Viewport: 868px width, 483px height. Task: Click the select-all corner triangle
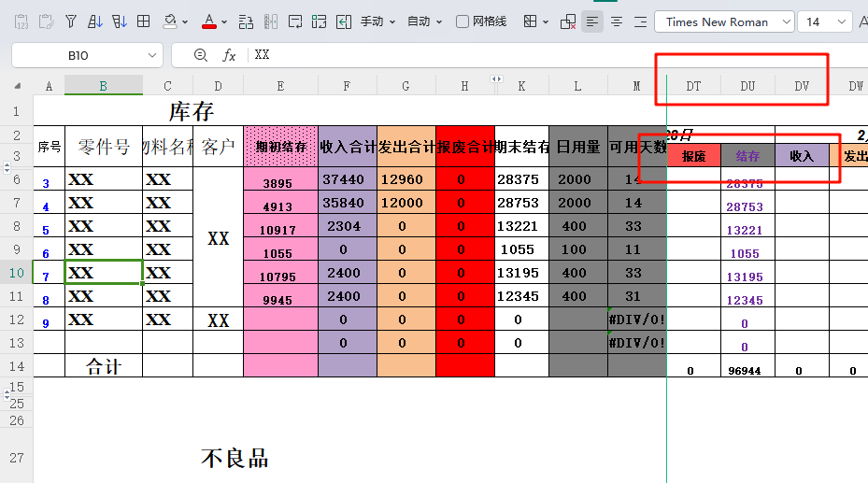pyautogui.click(x=17, y=86)
